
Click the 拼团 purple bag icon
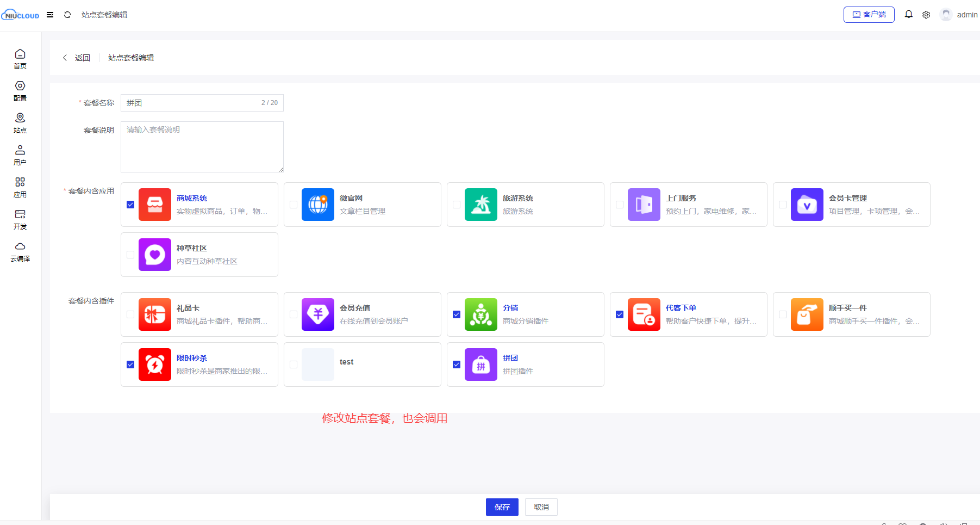pos(481,365)
